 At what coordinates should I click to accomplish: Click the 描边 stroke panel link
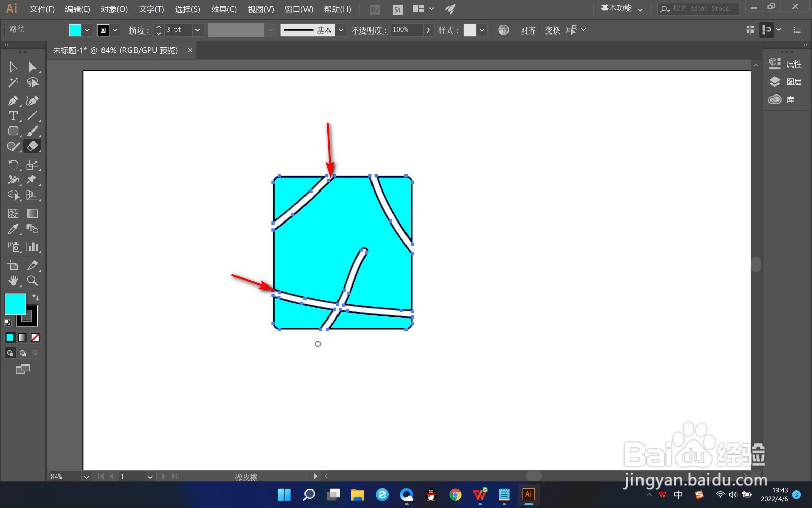pos(139,30)
